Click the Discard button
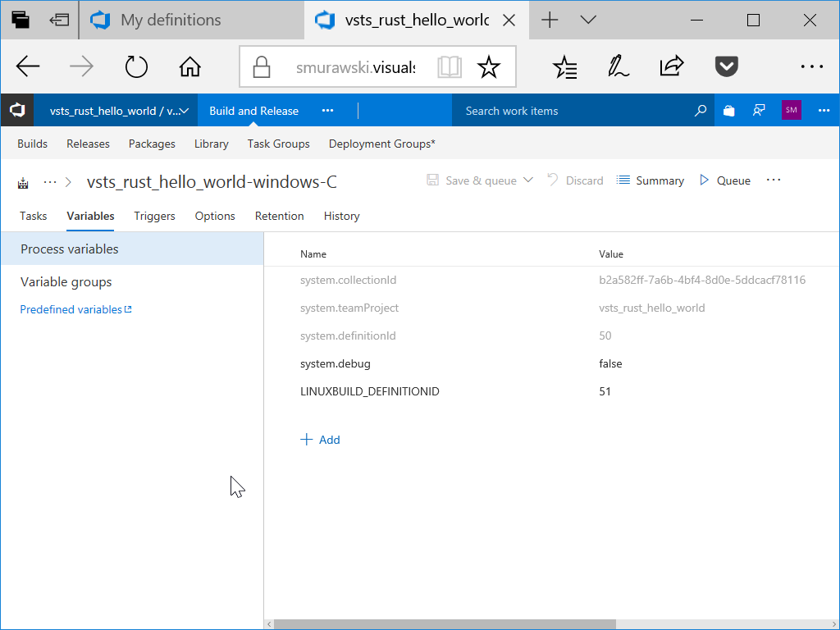The height and width of the screenshot is (630, 840). click(575, 180)
